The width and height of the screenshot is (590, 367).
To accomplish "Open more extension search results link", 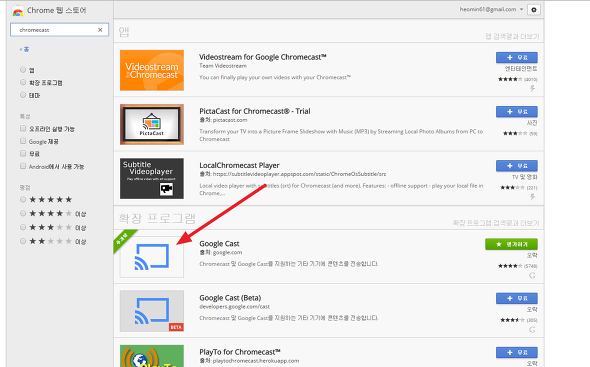I will click(x=496, y=223).
